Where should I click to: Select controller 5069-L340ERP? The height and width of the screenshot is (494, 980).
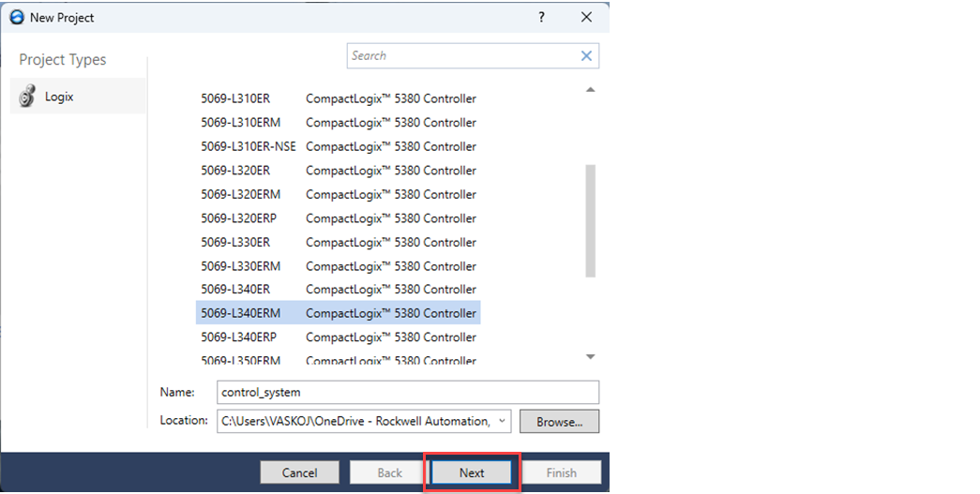[339, 337]
